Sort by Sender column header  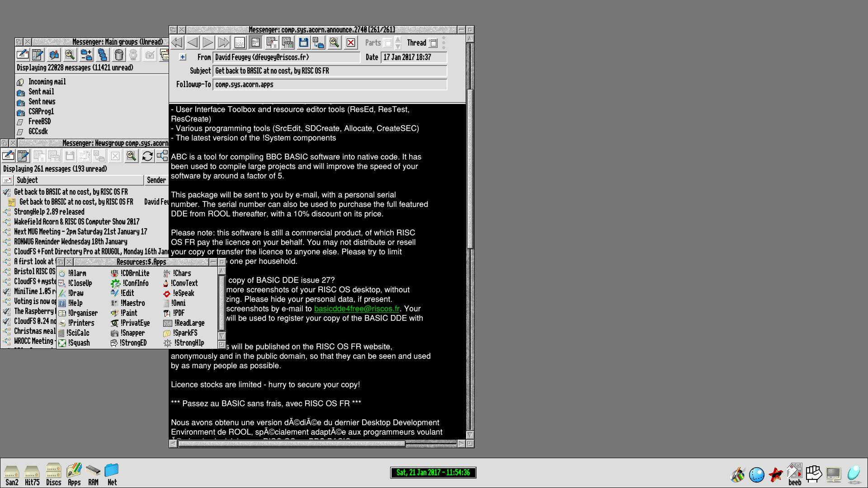click(x=156, y=180)
